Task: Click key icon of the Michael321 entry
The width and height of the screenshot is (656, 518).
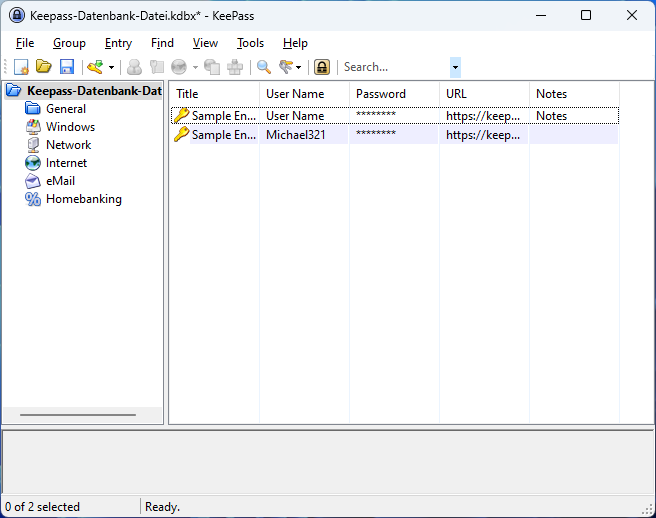Action: click(182, 135)
